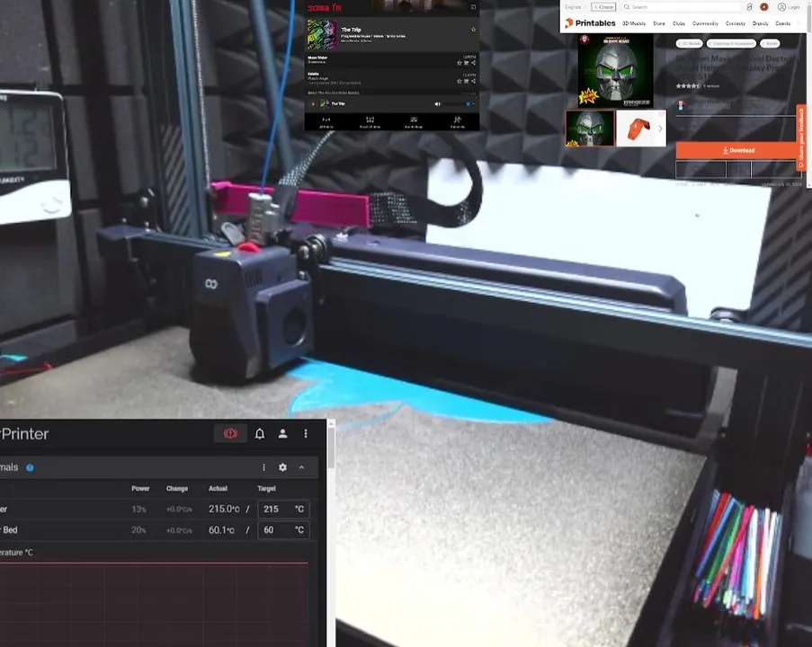Collapse the thermals panel with the chevron
812x647 pixels.
[301, 467]
